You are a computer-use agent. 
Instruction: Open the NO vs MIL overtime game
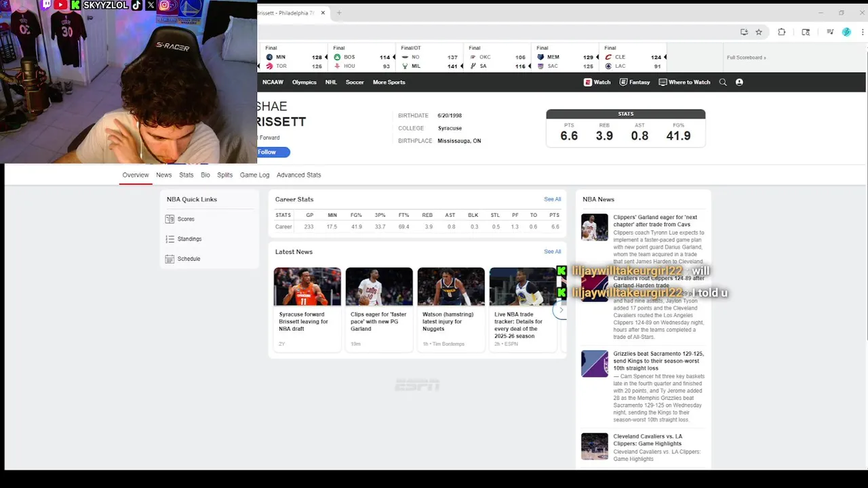[429, 58]
